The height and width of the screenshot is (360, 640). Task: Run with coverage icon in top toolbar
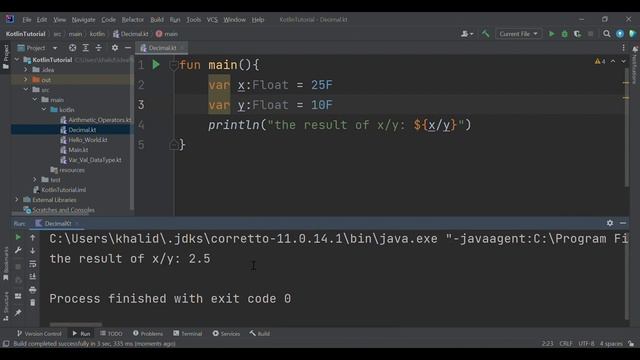coord(577,34)
